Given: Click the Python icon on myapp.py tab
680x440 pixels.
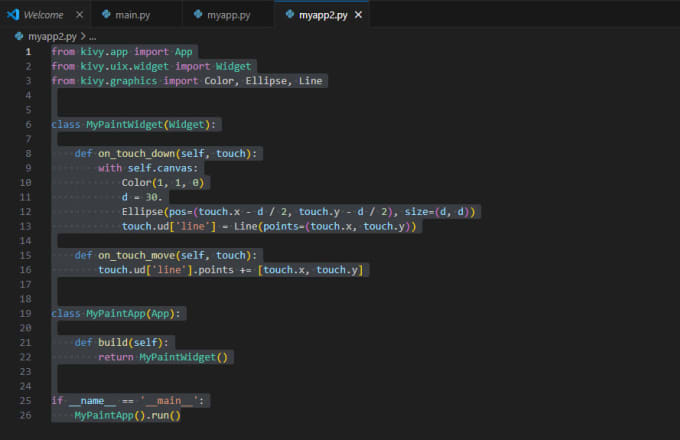Looking at the screenshot, I should 198,14.
